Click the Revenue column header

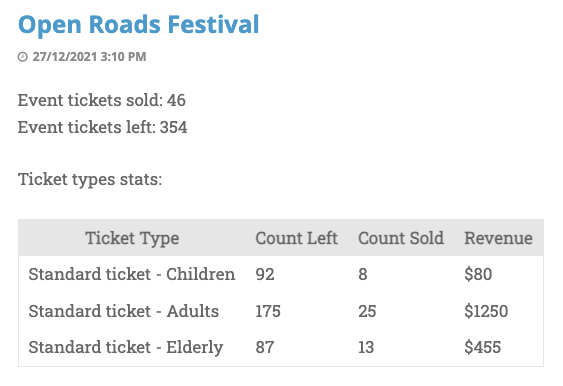(x=498, y=238)
